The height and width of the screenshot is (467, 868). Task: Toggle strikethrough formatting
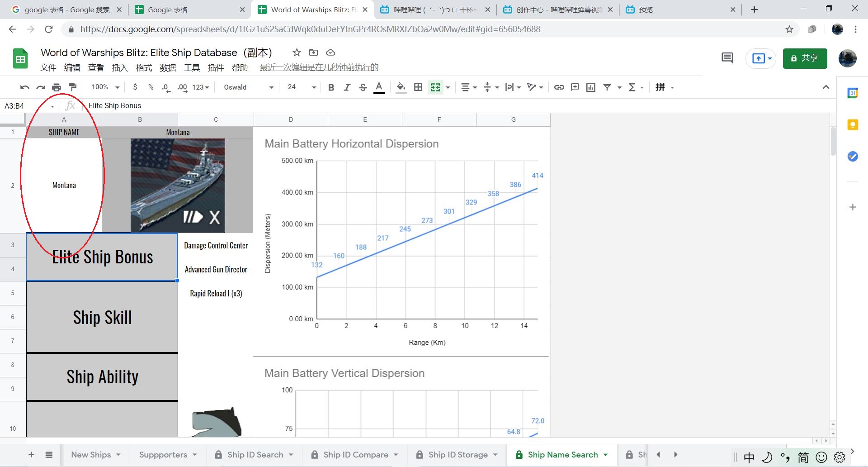(x=363, y=87)
